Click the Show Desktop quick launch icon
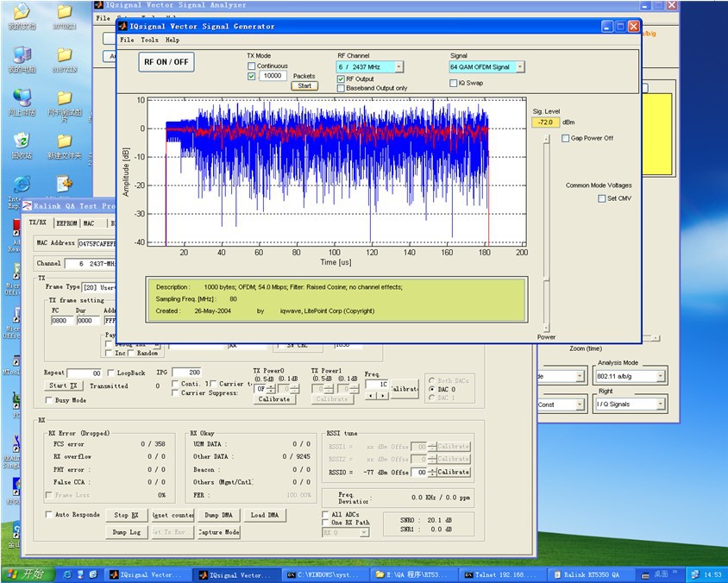 pyautogui.click(x=80, y=574)
